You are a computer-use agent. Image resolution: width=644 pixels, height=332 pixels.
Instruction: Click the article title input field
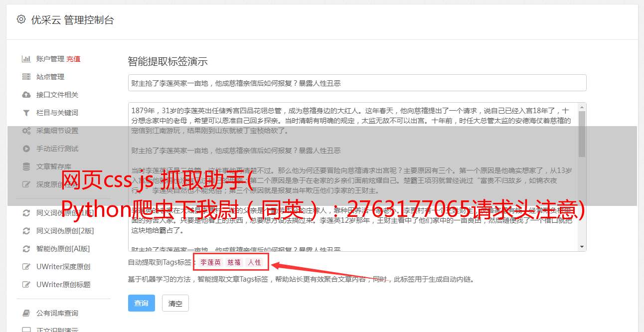[357, 83]
